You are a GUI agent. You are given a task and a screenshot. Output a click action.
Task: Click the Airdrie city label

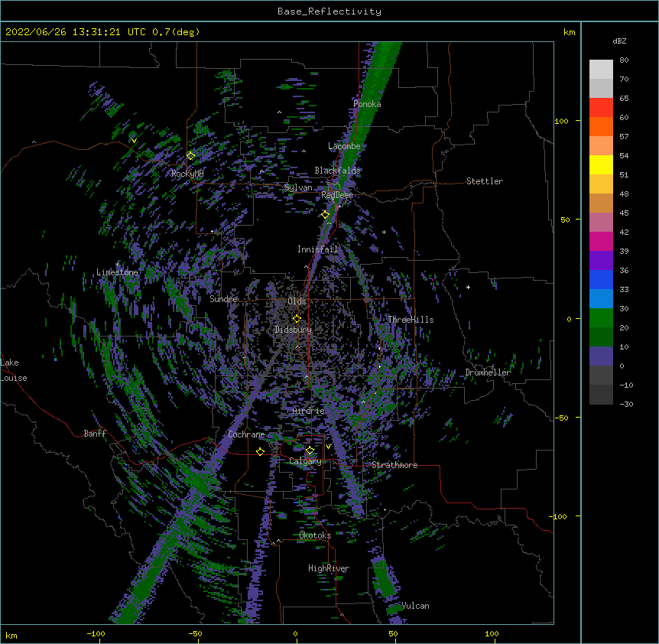coord(309,411)
